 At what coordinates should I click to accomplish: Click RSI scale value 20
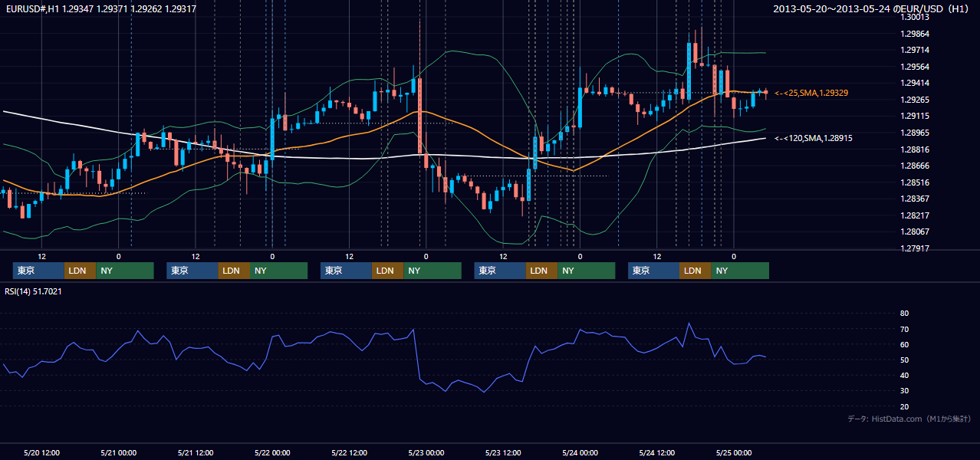(x=905, y=406)
